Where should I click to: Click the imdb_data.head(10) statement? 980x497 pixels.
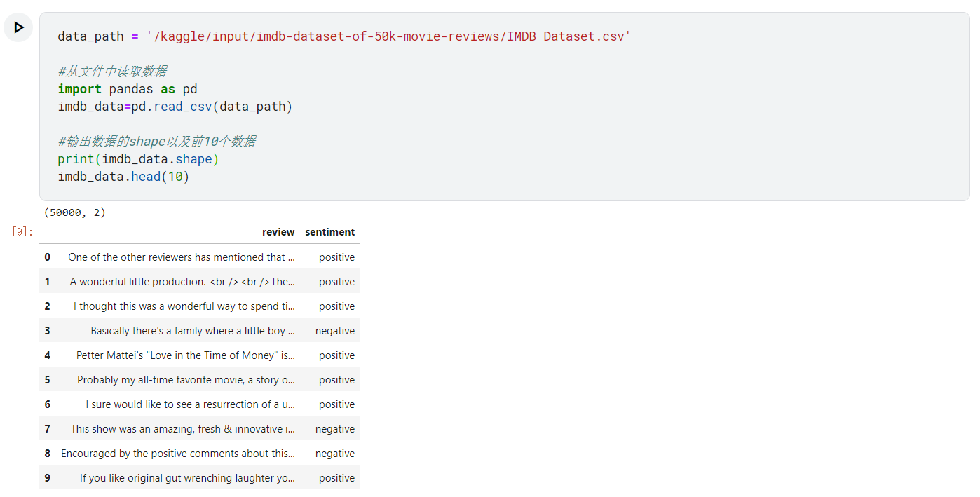123,176
